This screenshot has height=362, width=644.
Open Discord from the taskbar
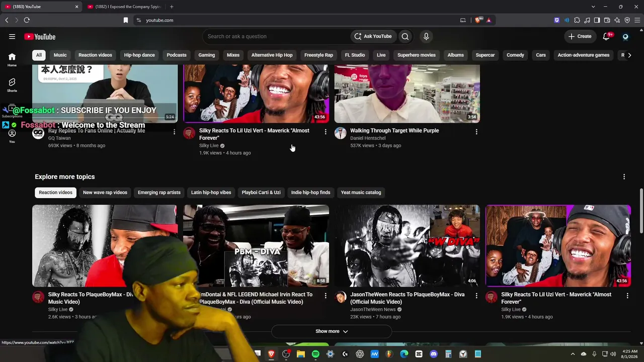pos(434,354)
